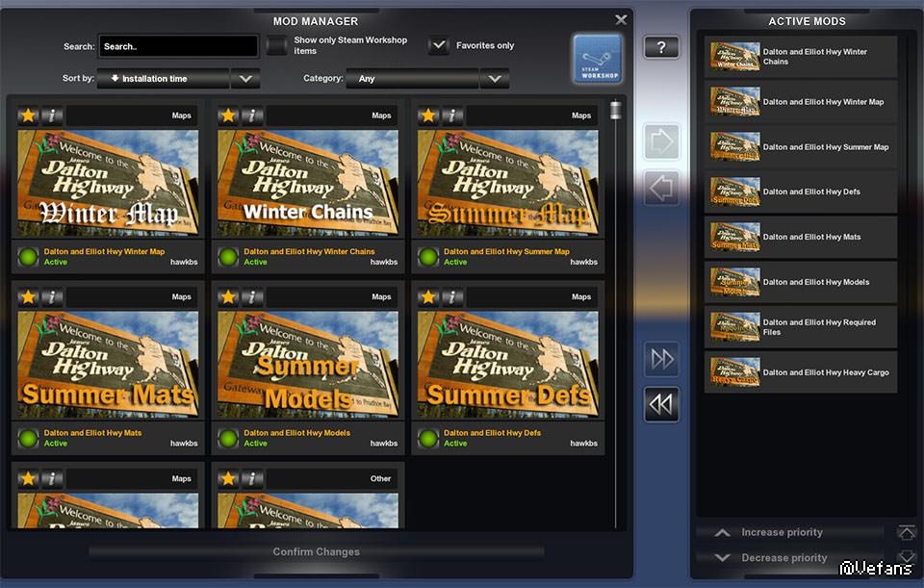Click the question mark help button

(x=661, y=47)
